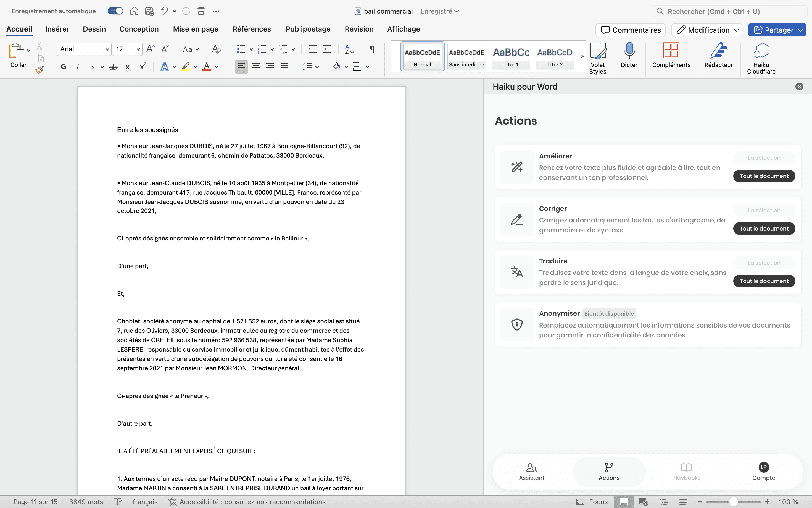Click the Commentaires button
This screenshot has width=812, height=508.
(x=630, y=30)
